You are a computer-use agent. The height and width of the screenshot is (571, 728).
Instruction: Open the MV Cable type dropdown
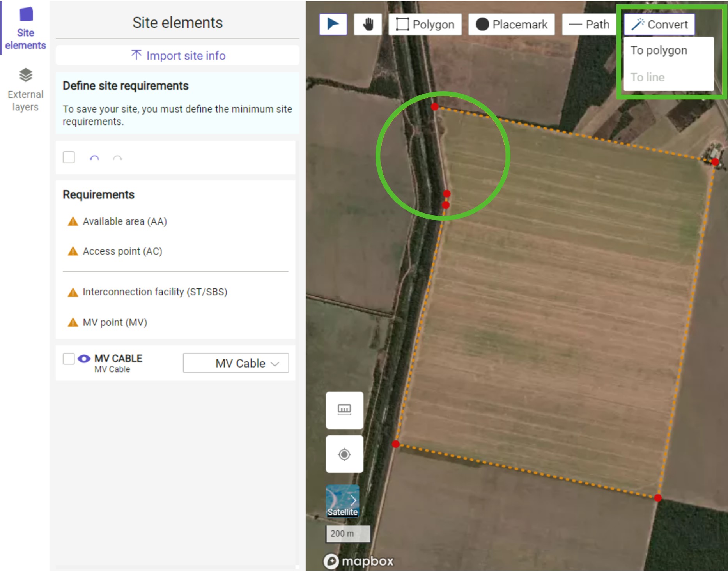[236, 363]
